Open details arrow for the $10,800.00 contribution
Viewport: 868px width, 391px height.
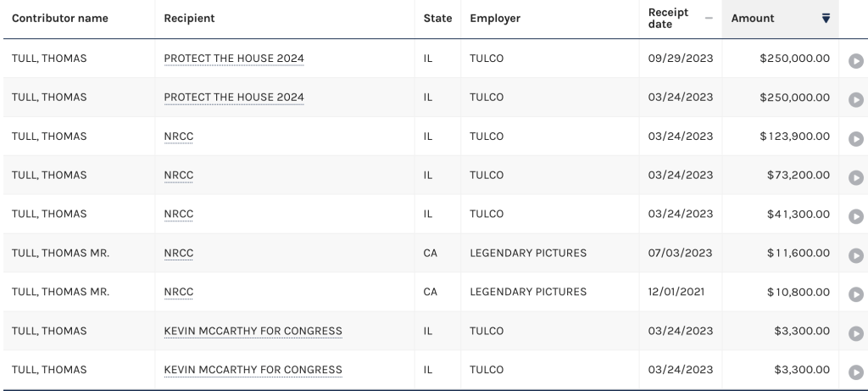(856, 294)
